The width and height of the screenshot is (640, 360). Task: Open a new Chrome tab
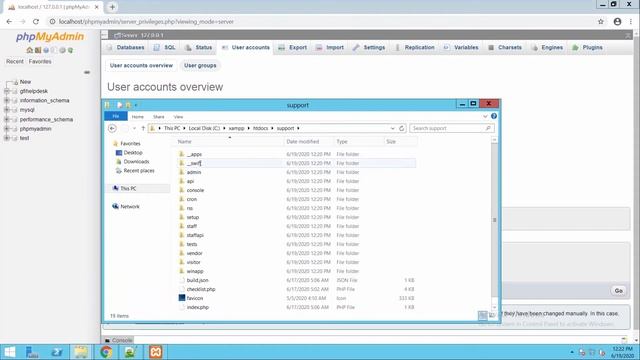tap(112, 7)
